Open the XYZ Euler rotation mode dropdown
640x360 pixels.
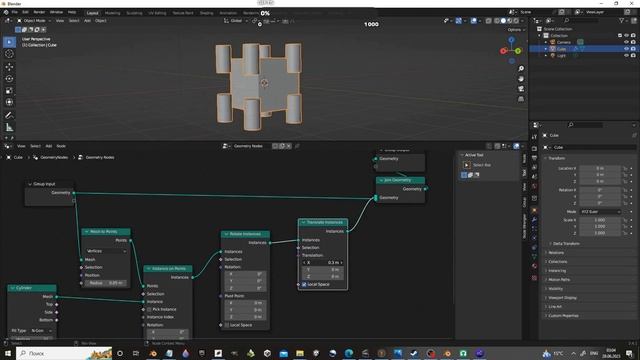[x=600, y=212]
